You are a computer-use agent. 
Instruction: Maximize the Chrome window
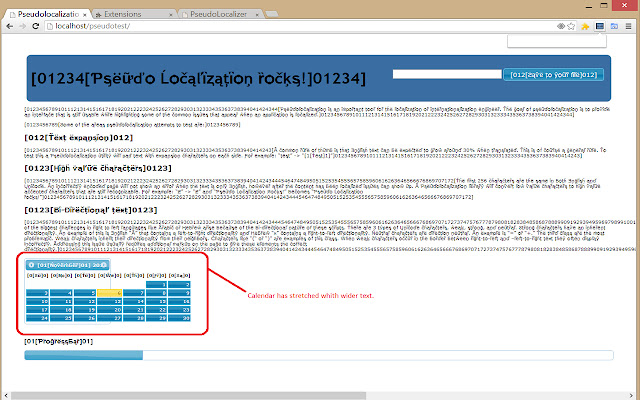604,6
